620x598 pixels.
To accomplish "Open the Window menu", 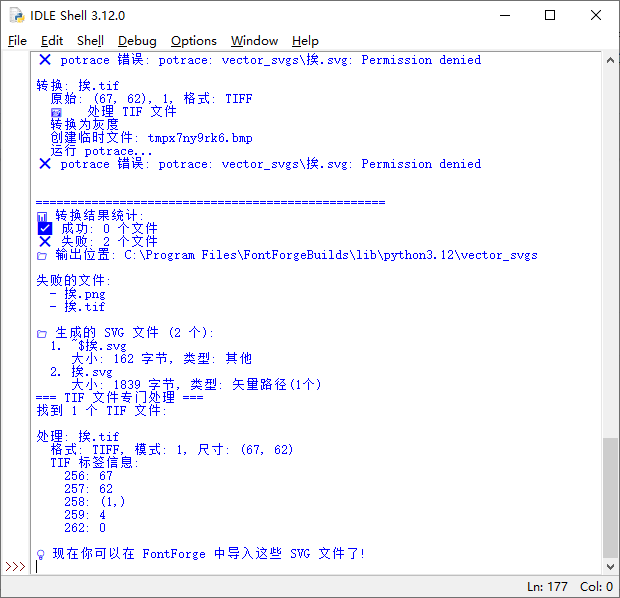I will [254, 41].
